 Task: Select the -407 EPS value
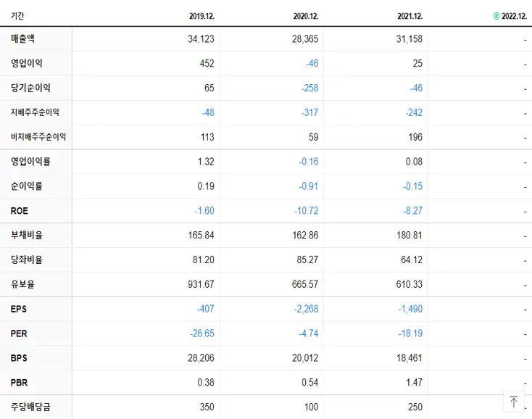coord(206,309)
